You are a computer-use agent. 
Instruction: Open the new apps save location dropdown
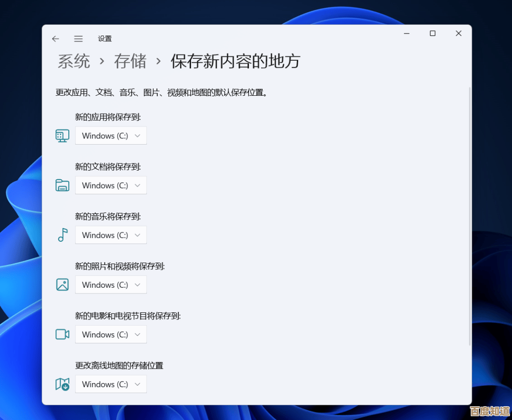(111, 136)
